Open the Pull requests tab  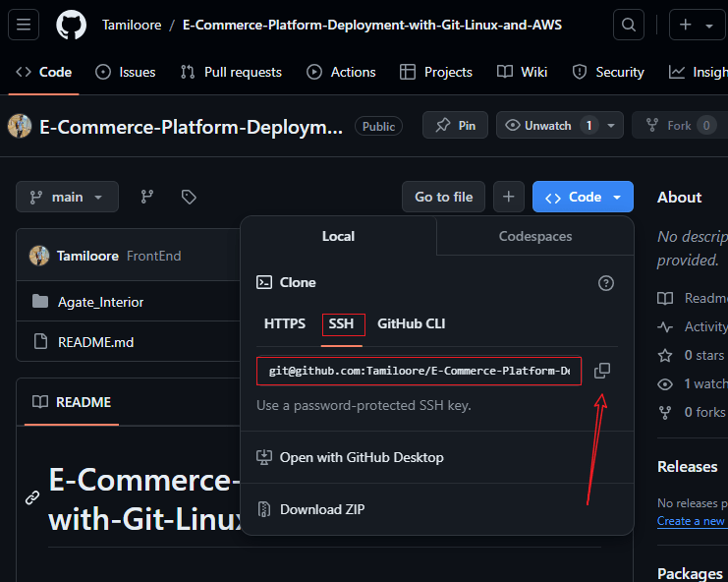tap(231, 72)
